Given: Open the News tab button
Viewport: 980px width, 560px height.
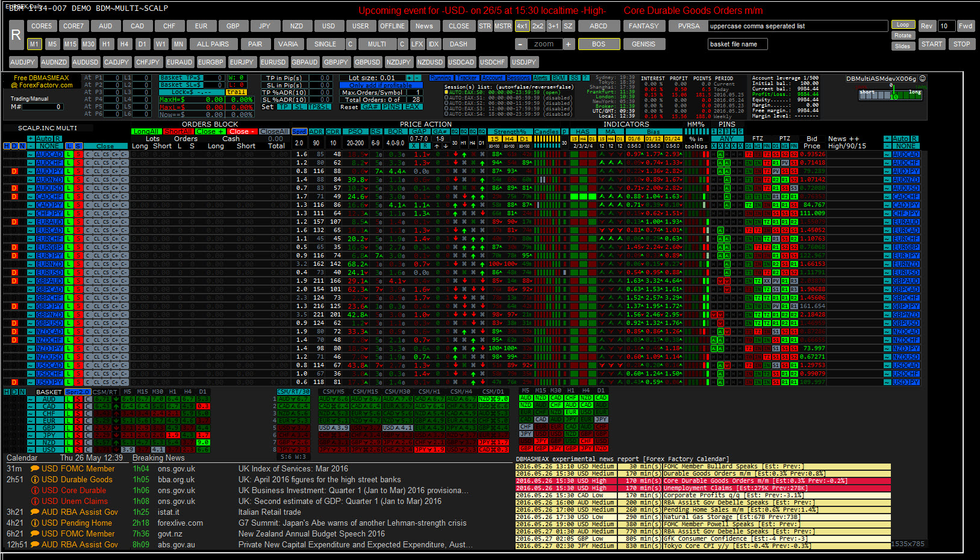Looking at the screenshot, I should [424, 26].
